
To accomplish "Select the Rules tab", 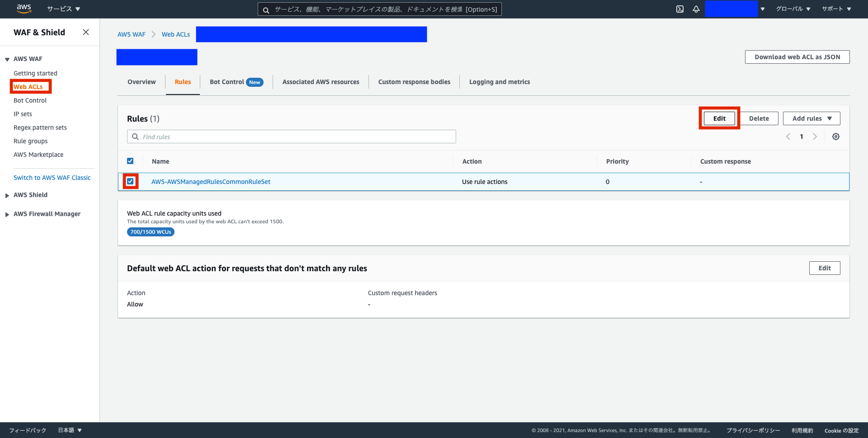I will click(183, 82).
